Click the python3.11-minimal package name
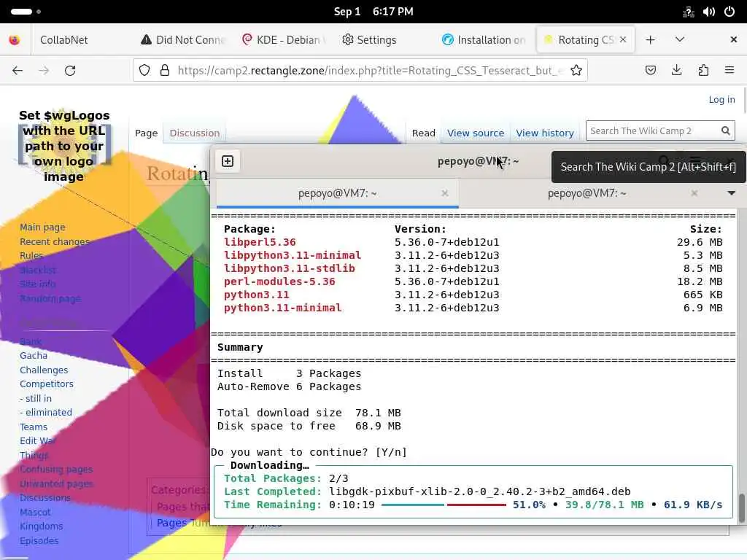 tap(282, 308)
